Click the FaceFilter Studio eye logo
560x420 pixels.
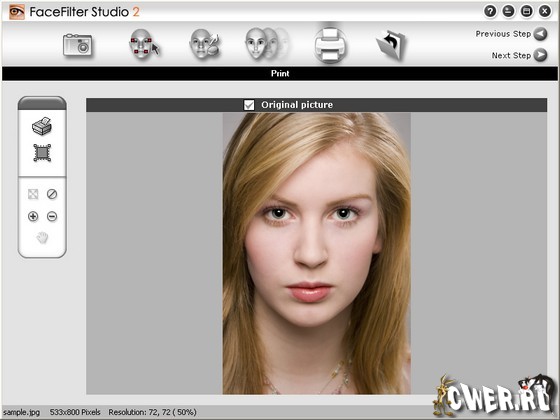(17, 12)
